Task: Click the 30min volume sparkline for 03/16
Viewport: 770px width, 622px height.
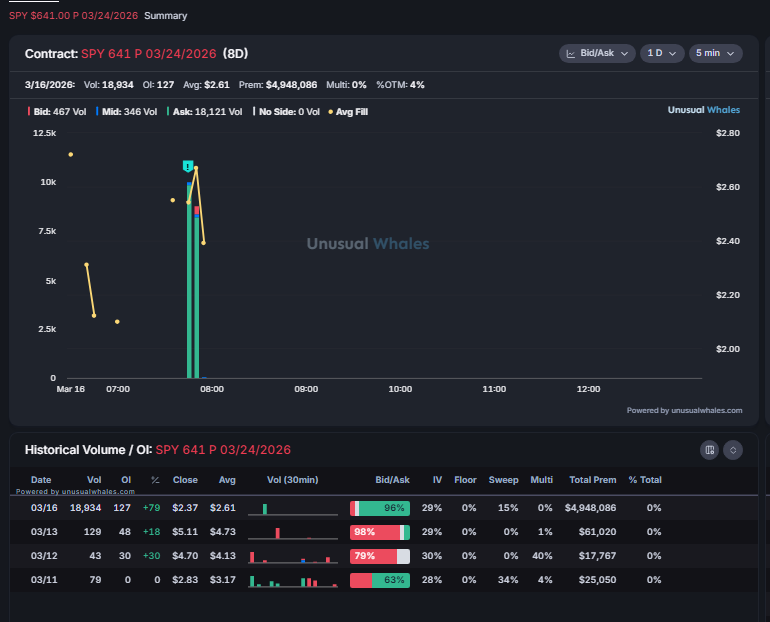Action: 293,509
